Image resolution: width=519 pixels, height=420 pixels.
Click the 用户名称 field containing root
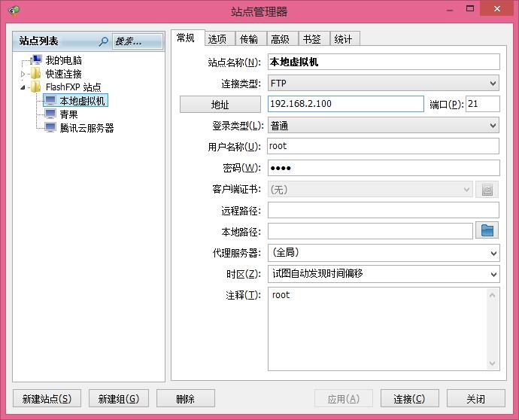click(384, 147)
